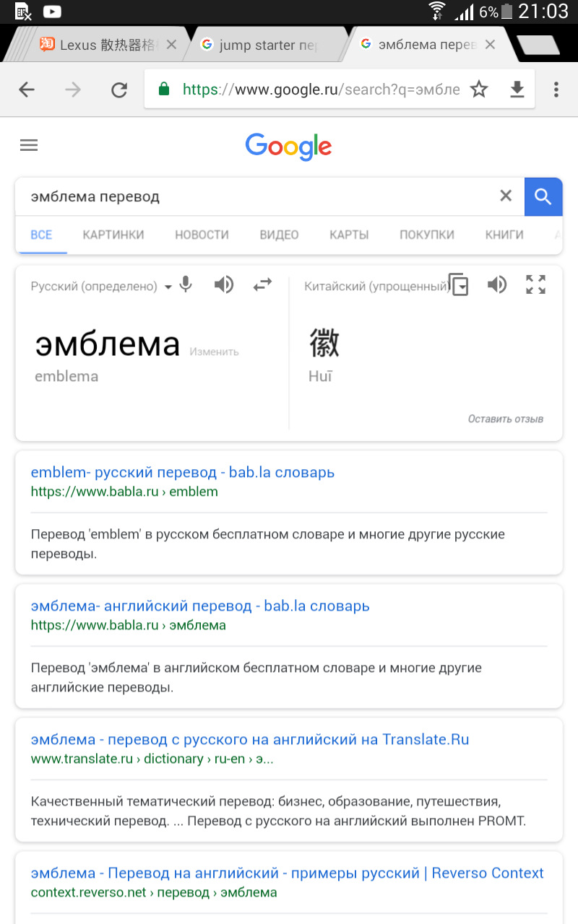
Task: Bookmark this page with star icon
Action: [479, 90]
